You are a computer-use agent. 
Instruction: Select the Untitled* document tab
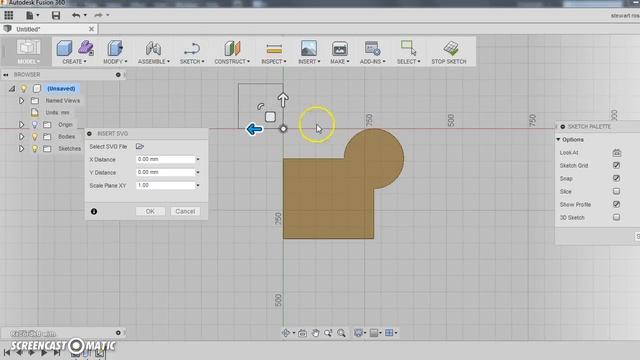[x=49, y=29]
